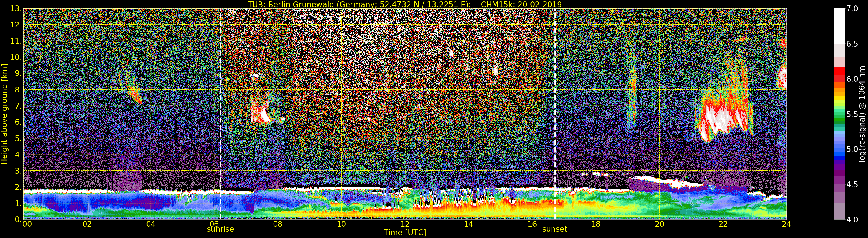Image resolution: width=868 pixels, height=238 pixels.
Task: Click colorbar tick value '5.5'
Action: coord(852,114)
